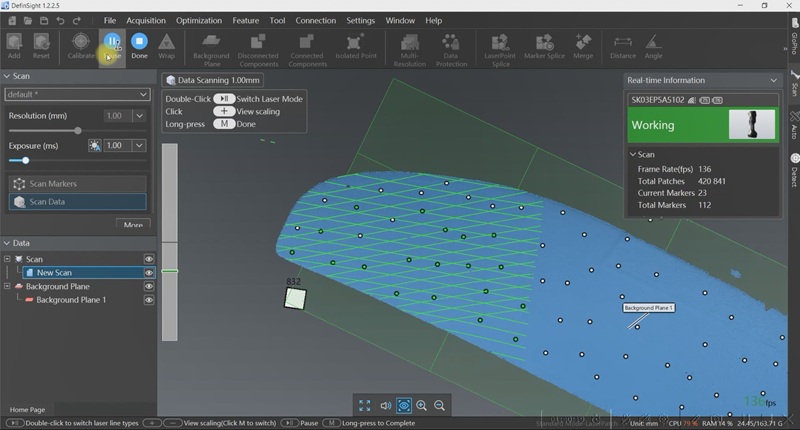800x430 pixels.
Task: Click the fit-to-view fullscreen icon
Action: 366,405
